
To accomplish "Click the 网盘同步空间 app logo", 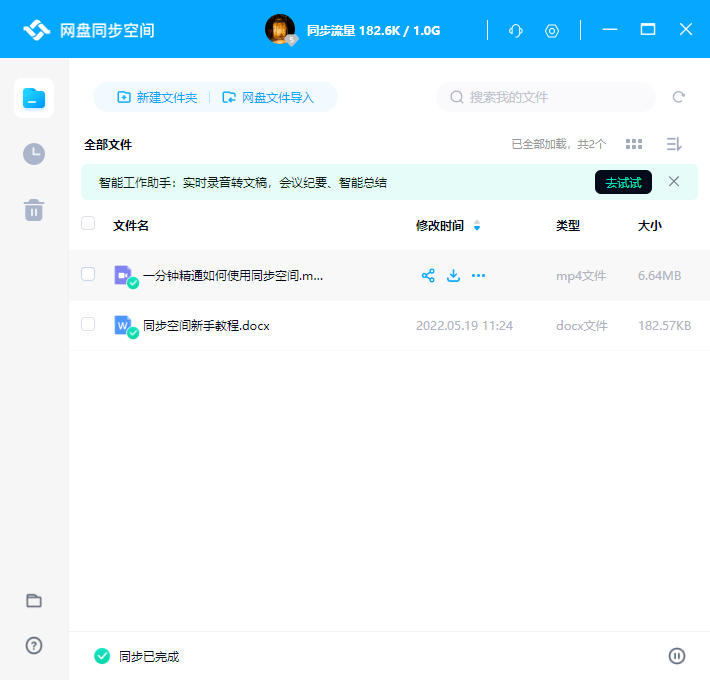I will coord(37,30).
